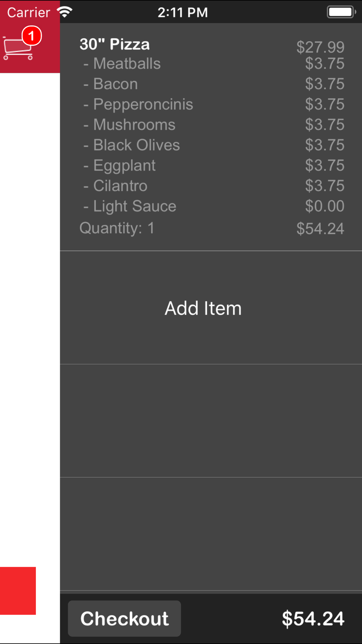Tap the $27.99 pizza base price
Screen dimensions: 362x644
coord(320,47)
